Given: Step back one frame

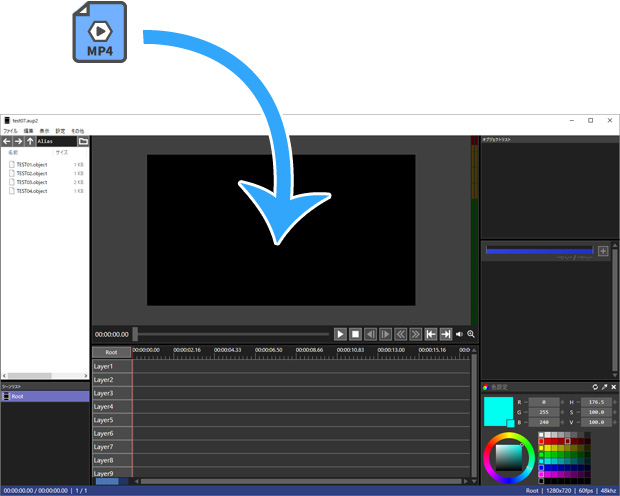Looking at the screenshot, I should (370, 334).
